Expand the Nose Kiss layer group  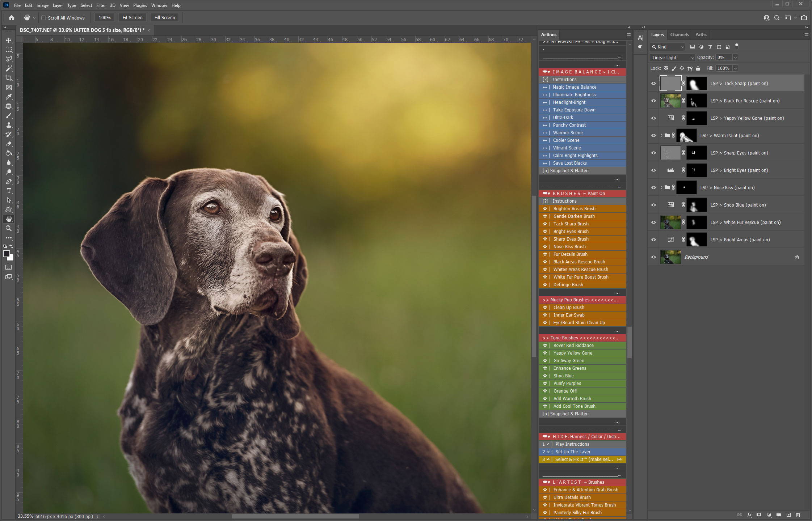point(661,188)
